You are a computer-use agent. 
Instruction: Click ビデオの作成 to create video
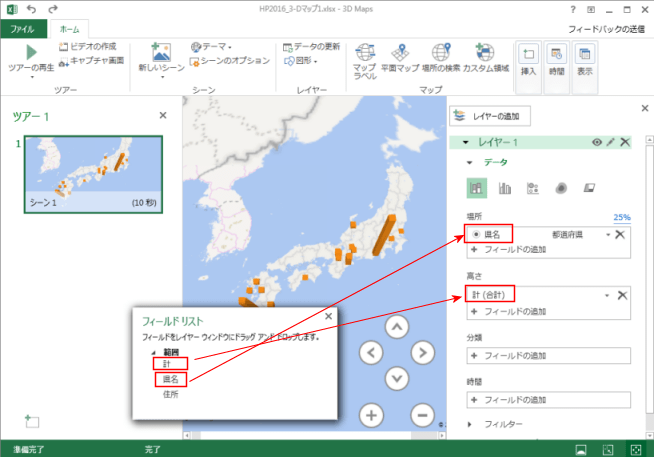tap(88, 46)
